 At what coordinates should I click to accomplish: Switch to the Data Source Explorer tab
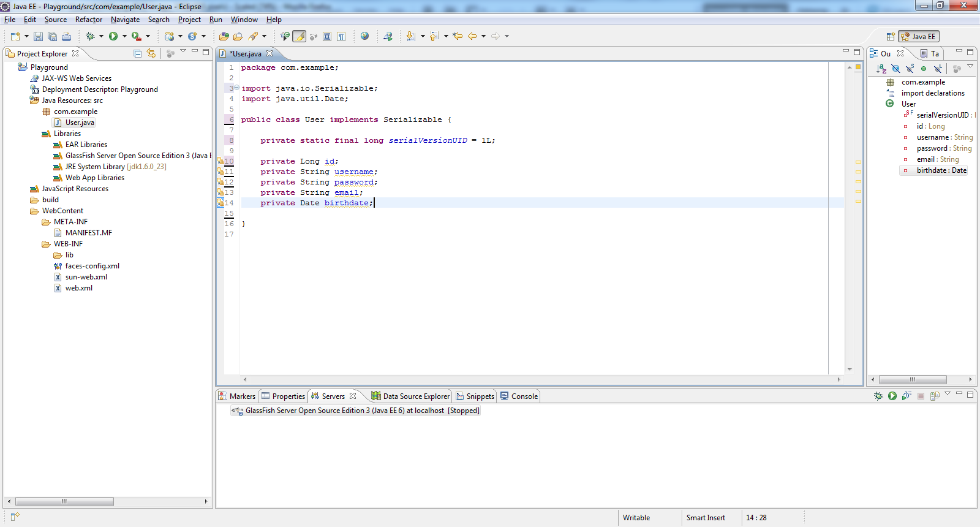[x=410, y=396]
